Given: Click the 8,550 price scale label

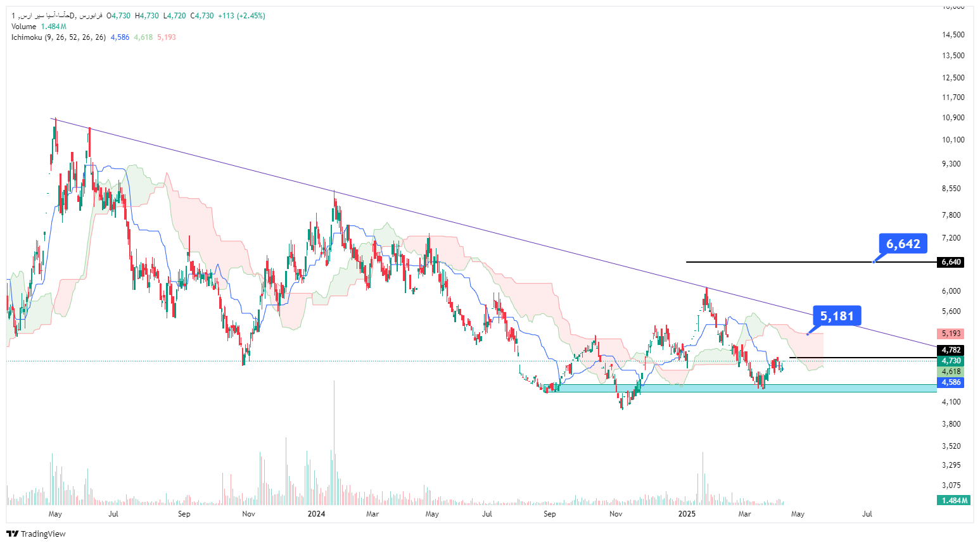Looking at the screenshot, I should click(x=951, y=189).
